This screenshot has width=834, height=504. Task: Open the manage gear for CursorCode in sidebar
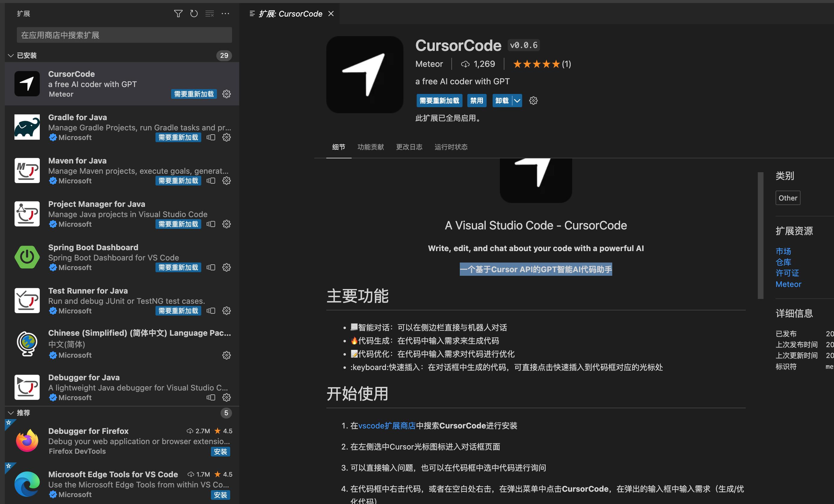[227, 94]
